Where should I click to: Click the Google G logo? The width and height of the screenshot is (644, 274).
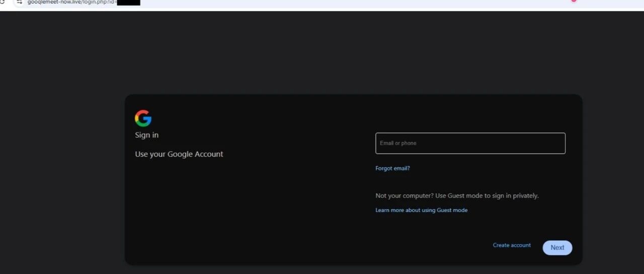pos(143,118)
